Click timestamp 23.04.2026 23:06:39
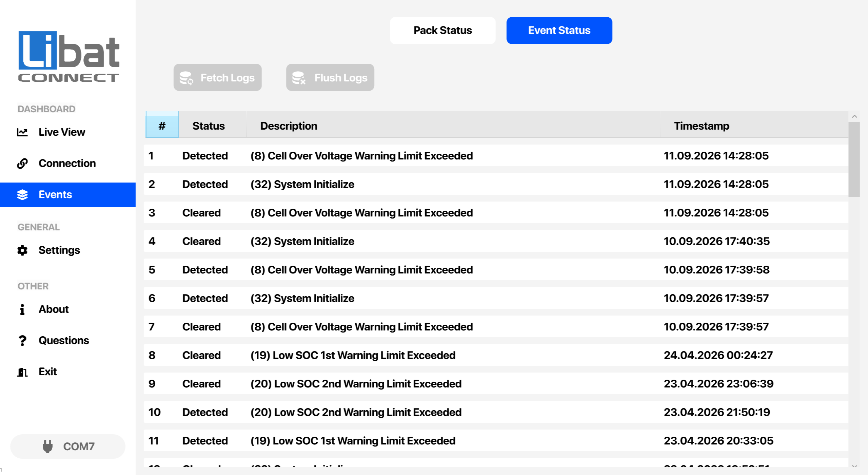Viewport: 868px width, 475px height. [x=718, y=384]
